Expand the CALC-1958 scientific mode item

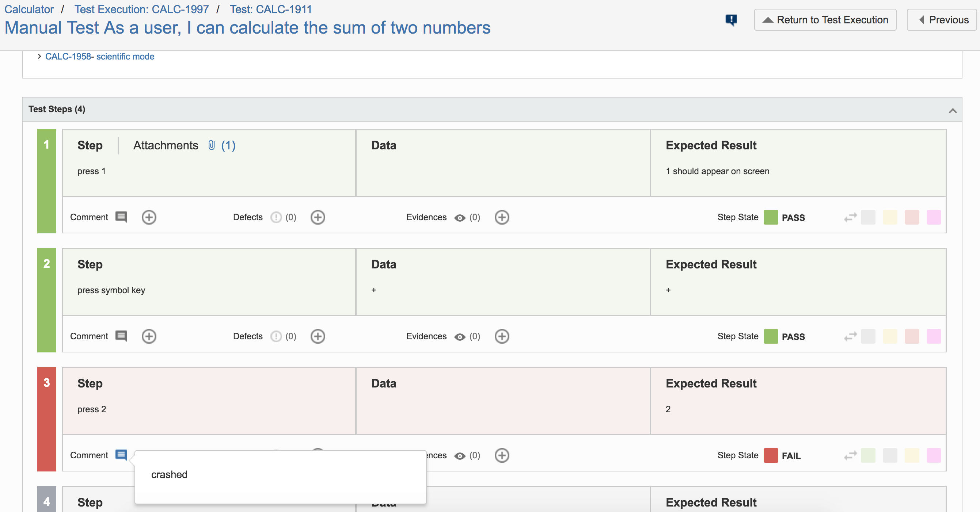click(39, 56)
